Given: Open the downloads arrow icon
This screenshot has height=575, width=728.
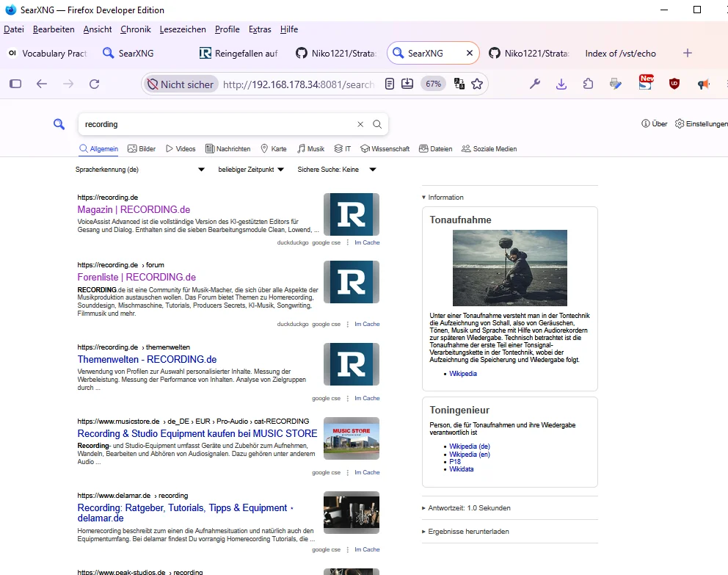Looking at the screenshot, I should tap(561, 84).
